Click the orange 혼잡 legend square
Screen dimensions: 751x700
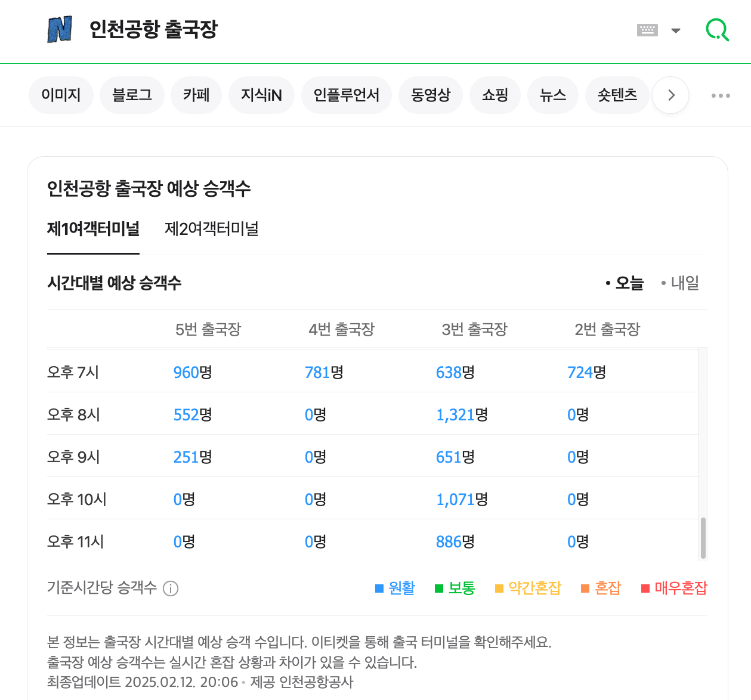583,588
